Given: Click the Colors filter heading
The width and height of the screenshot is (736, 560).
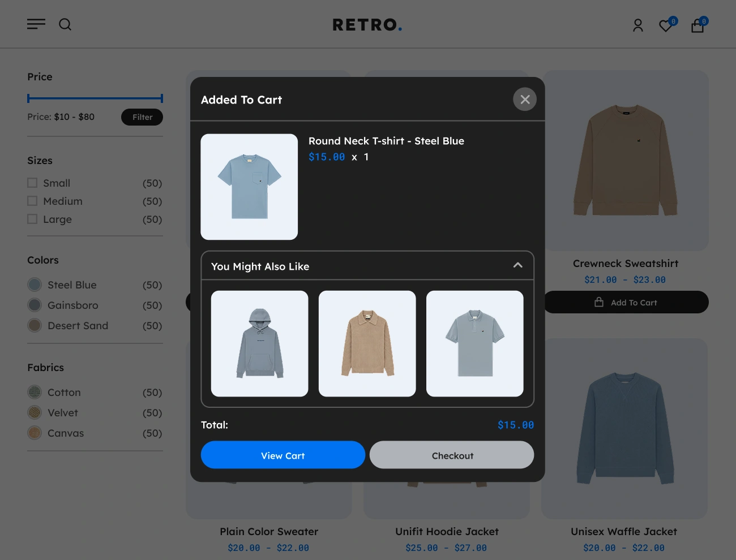Looking at the screenshot, I should click(x=43, y=260).
